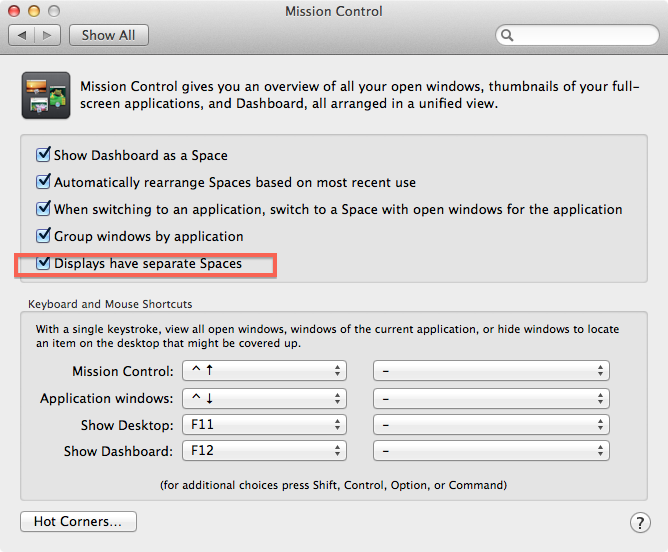Open Show Desktop mouse shortcut dropdown
Screen dimensions: 668x552
pos(491,425)
